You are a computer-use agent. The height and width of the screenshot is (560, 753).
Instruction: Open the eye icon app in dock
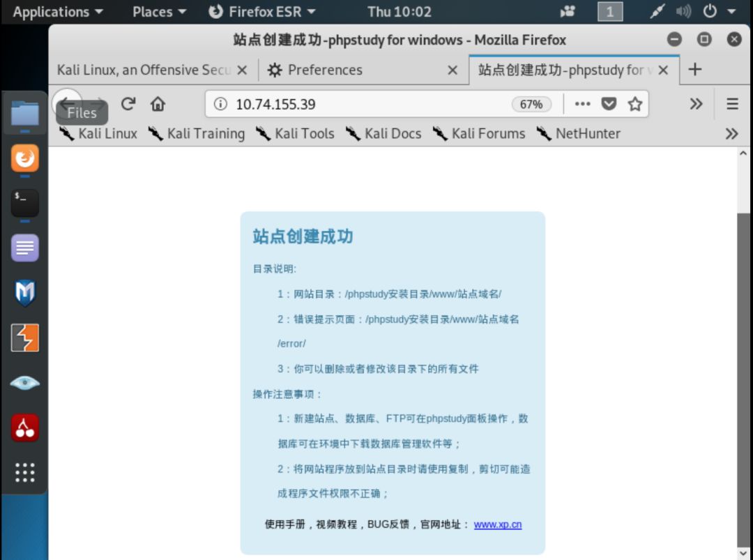point(24,383)
